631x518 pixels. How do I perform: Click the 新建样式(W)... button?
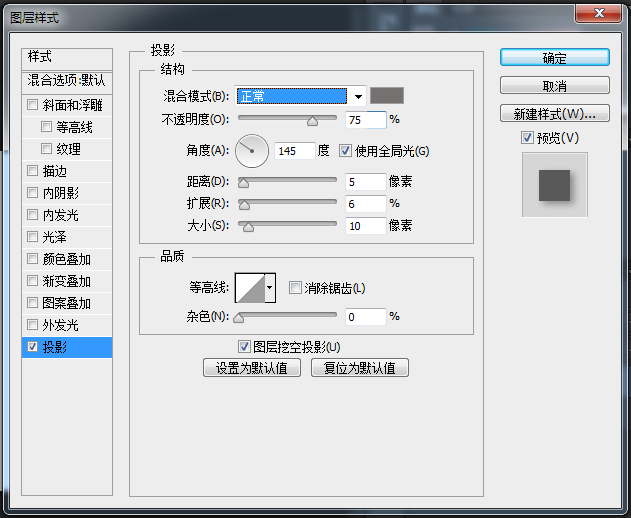tap(555, 114)
